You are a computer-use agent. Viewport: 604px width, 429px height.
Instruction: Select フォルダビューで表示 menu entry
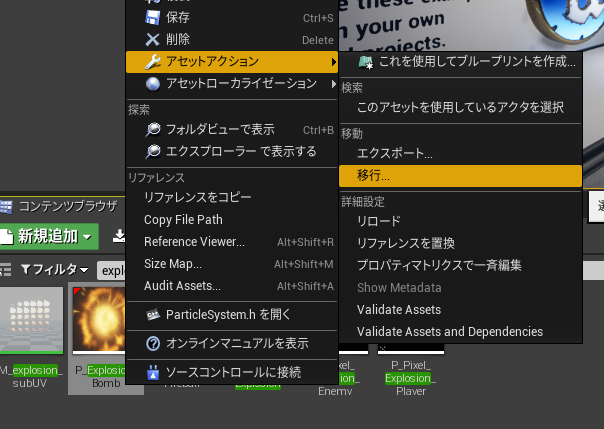pyautogui.click(x=232, y=130)
